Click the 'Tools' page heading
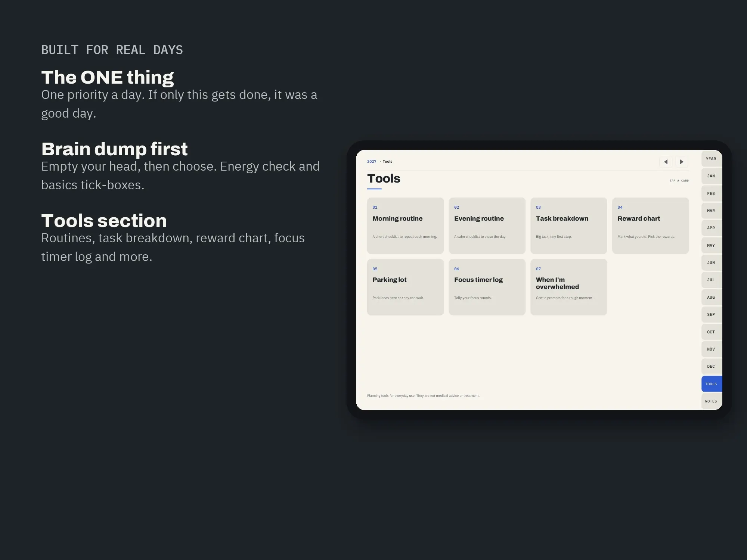This screenshot has width=747, height=560. pos(384,178)
